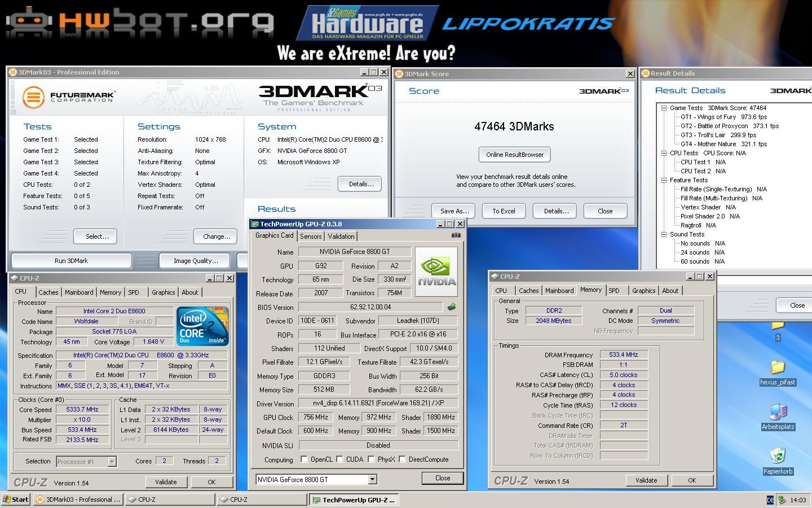Click the BIOS Version field in GPU-Z

pos(372,307)
